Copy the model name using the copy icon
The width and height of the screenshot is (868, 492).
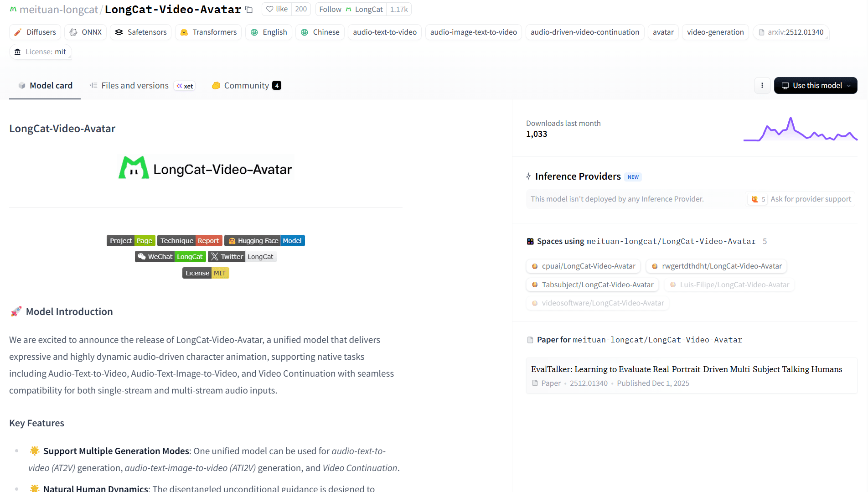249,10
